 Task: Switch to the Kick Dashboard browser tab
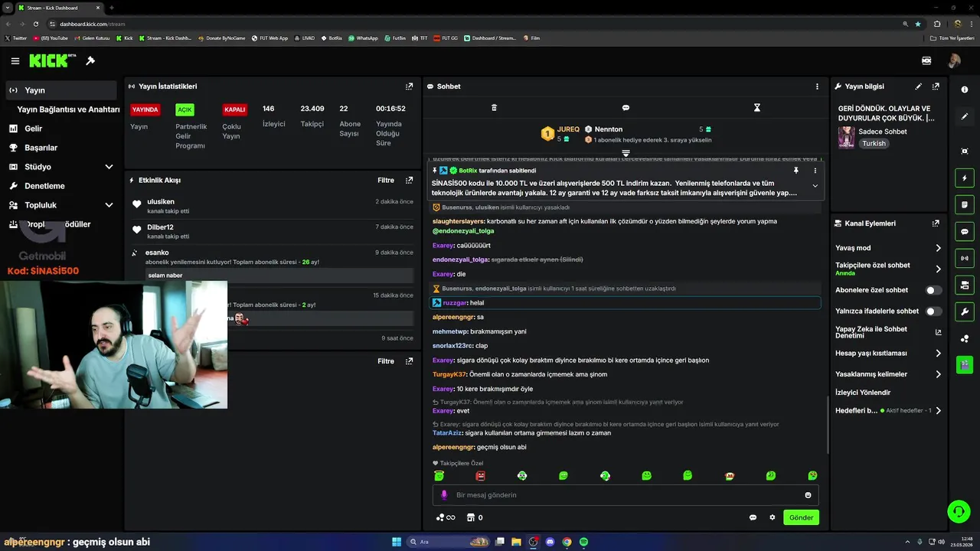pyautogui.click(x=59, y=8)
